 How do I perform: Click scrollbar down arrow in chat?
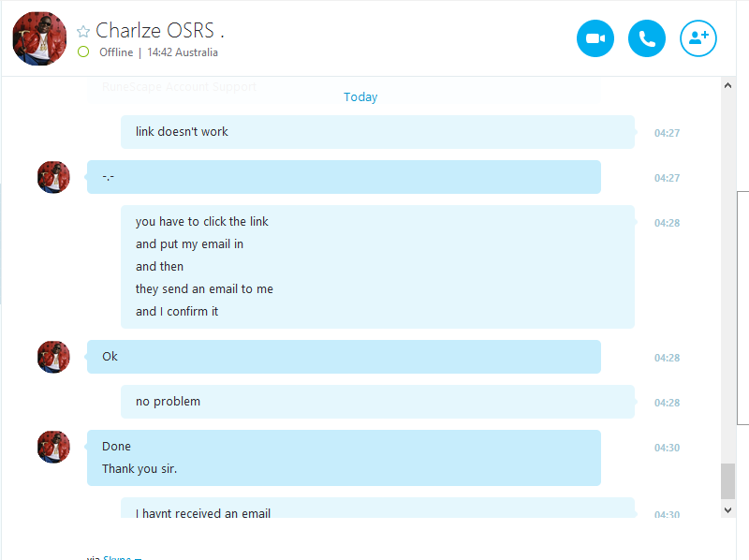727,510
